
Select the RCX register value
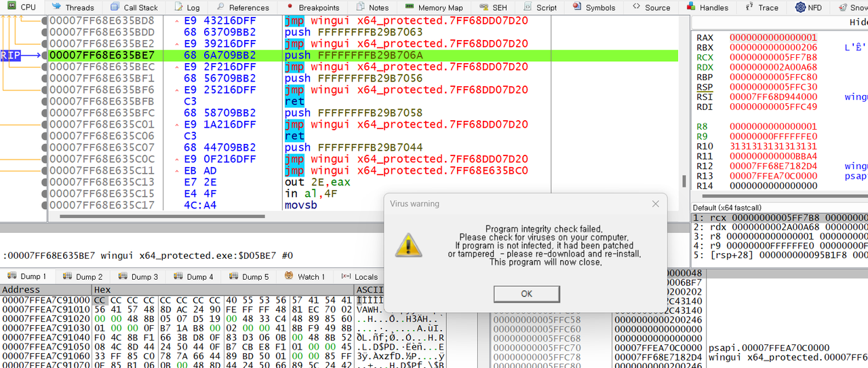(774, 57)
